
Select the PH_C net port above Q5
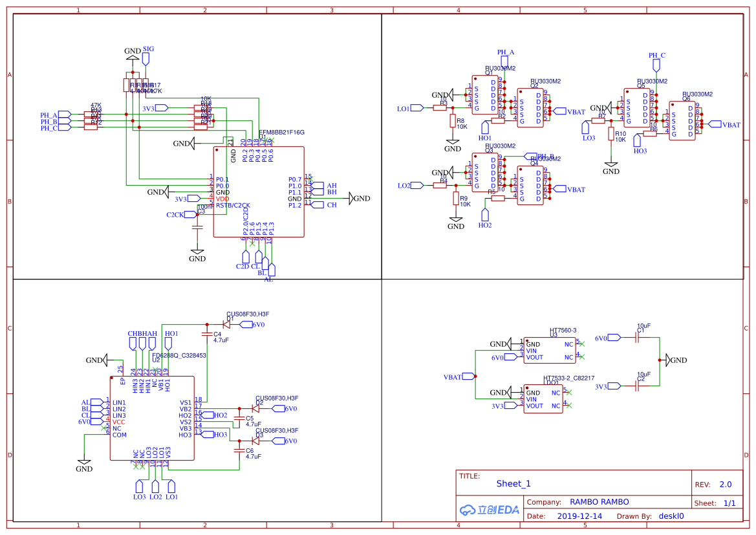click(x=656, y=65)
